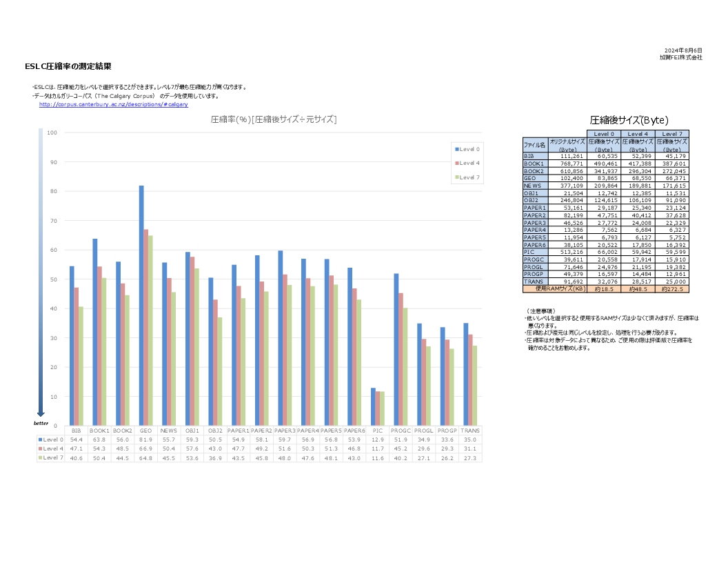Click the Level 7 green legend marker
Viewport: 728px width, 563px height.
(x=456, y=177)
